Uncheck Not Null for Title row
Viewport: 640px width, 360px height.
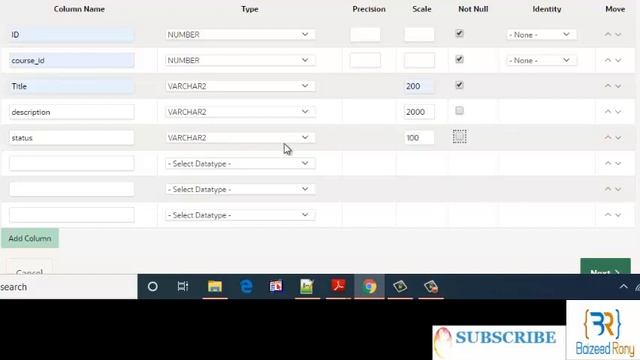[x=460, y=85]
